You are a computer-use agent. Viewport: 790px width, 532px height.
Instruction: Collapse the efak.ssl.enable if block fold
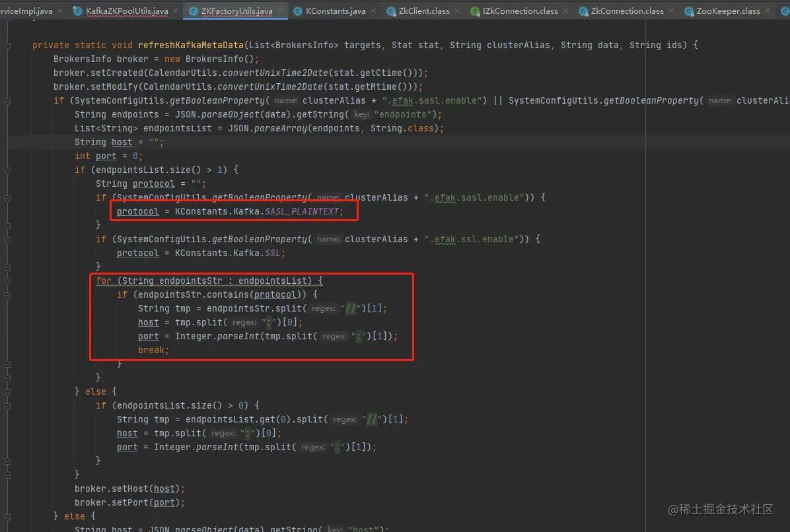[7, 240]
